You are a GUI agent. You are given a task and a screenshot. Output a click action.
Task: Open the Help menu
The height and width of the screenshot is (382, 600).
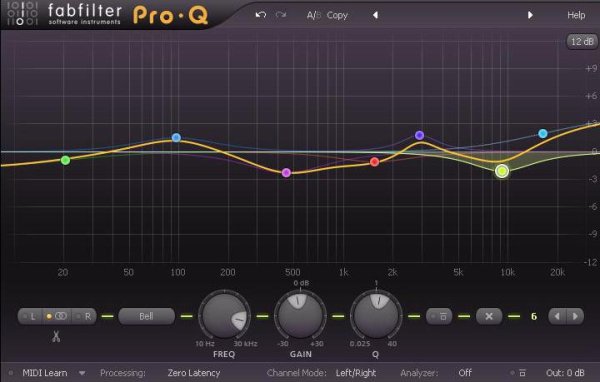(576, 15)
